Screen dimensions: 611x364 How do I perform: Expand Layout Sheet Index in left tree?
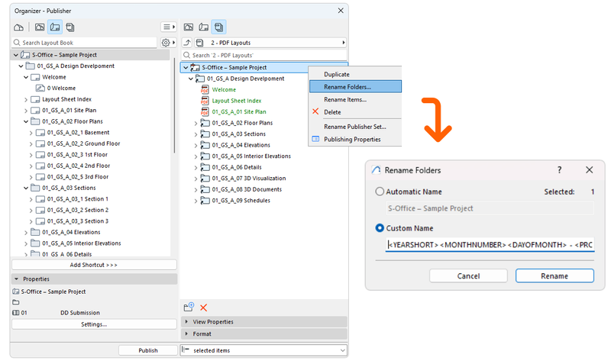(x=26, y=99)
